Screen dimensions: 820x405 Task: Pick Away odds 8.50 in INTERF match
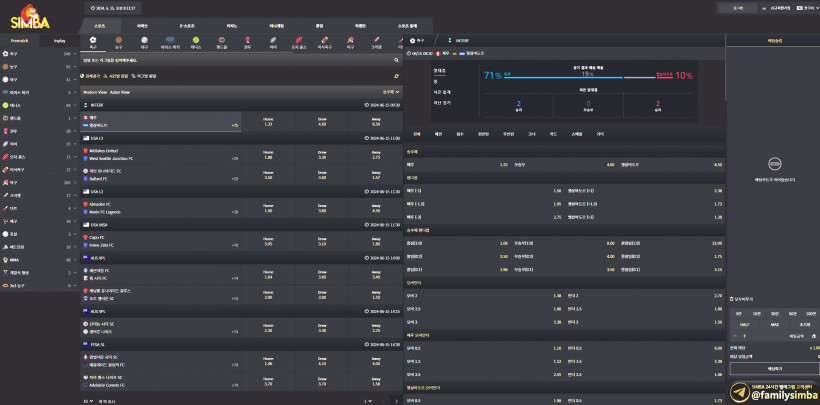pos(376,121)
